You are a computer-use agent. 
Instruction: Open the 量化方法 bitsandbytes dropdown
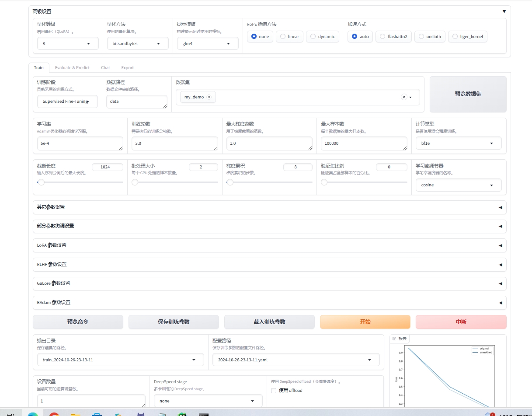coord(138,44)
